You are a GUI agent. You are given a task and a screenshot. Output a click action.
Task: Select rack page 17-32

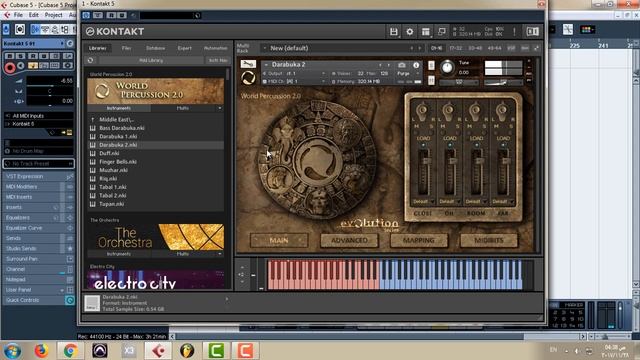456,48
